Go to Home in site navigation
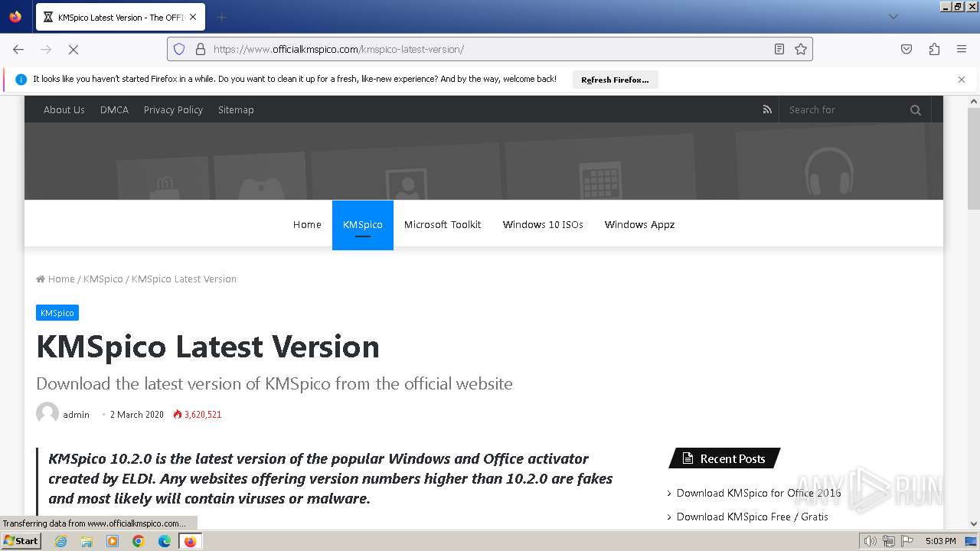Viewport: 980px width, 551px height. (x=307, y=224)
